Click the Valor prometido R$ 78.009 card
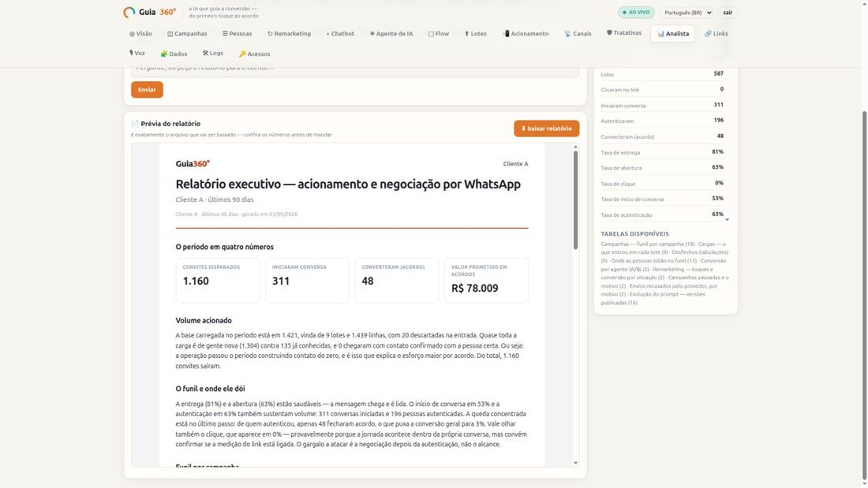 click(487, 281)
